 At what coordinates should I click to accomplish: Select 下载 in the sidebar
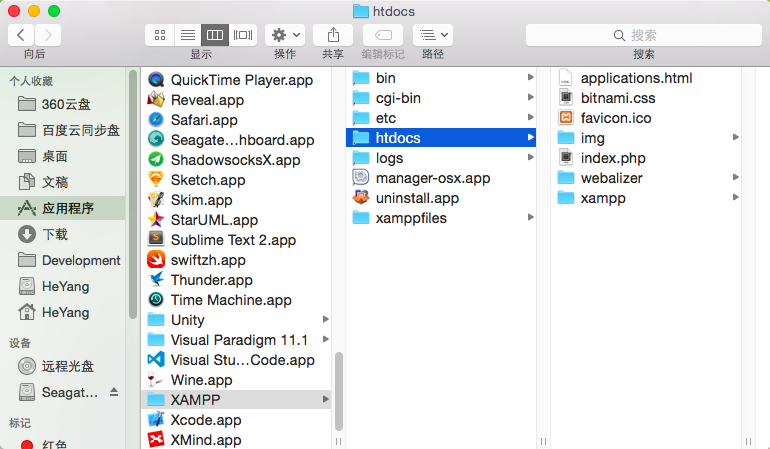(x=63, y=234)
